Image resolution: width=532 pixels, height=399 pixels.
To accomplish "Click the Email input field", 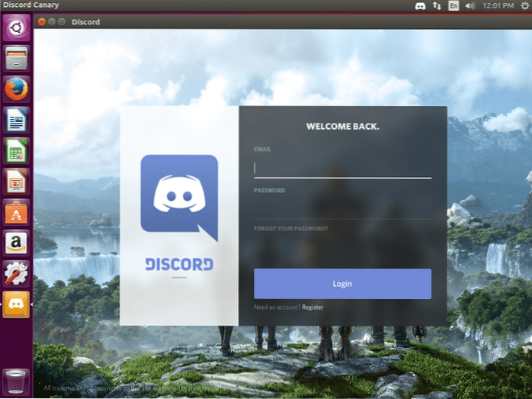I will point(342,168).
